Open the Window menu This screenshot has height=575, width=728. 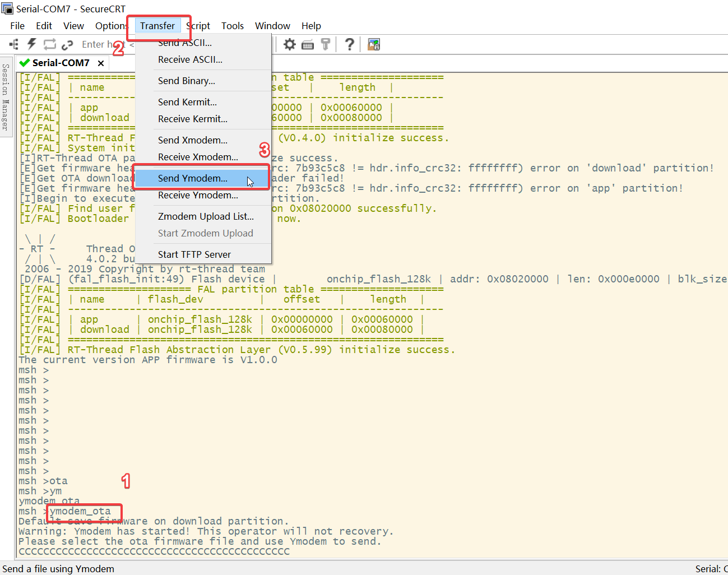tap(272, 26)
